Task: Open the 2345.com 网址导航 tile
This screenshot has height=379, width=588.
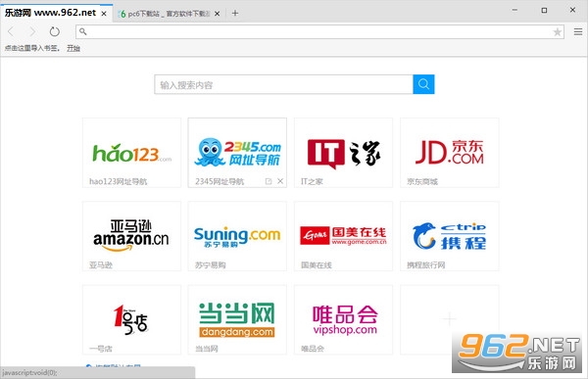Action: click(x=237, y=153)
